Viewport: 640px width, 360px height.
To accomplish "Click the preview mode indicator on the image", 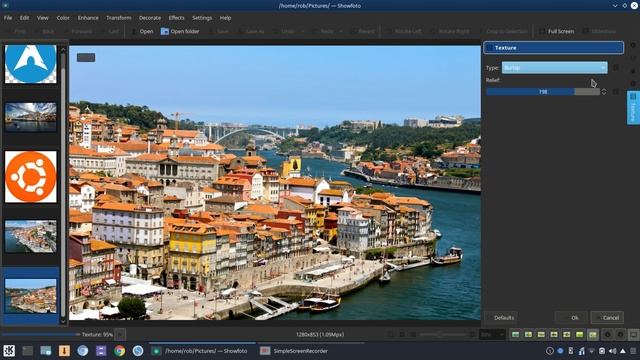I will coord(86,58).
